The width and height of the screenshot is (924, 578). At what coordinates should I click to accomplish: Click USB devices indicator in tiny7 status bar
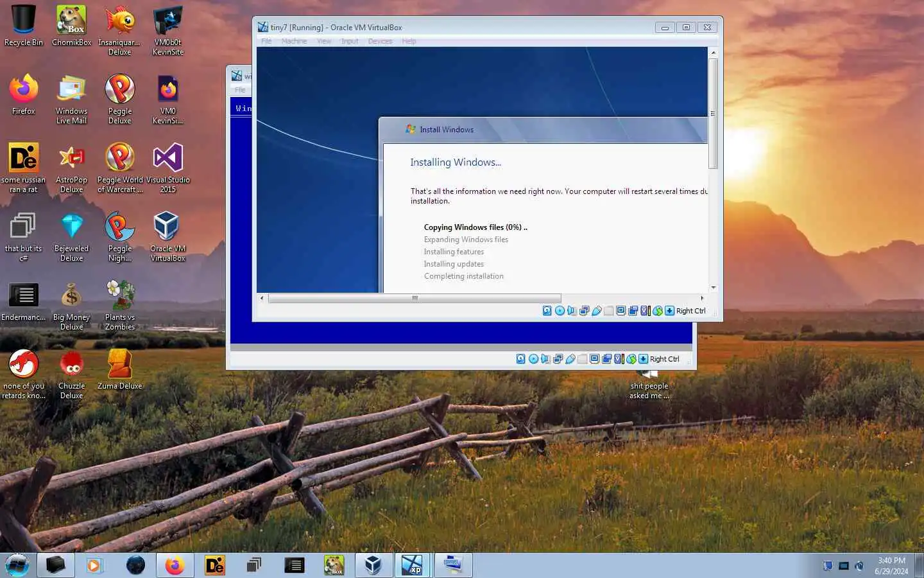pos(597,311)
